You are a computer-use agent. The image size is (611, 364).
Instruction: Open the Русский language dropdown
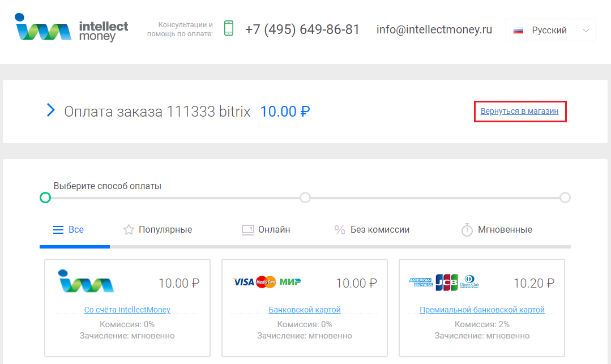pyautogui.click(x=550, y=31)
